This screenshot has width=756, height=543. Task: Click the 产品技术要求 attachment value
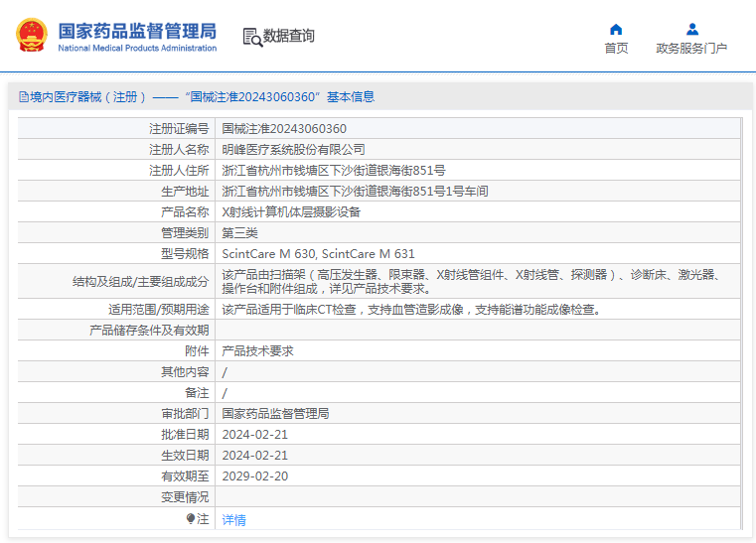tap(257, 351)
